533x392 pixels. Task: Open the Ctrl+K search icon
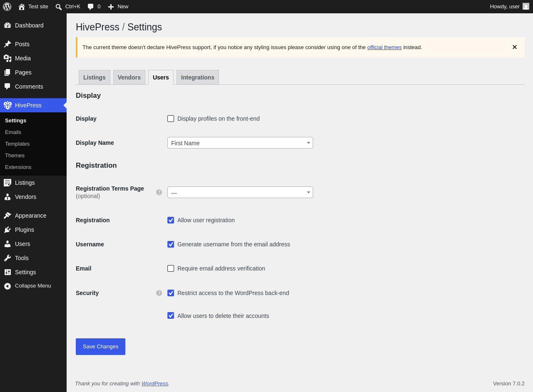(x=59, y=7)
